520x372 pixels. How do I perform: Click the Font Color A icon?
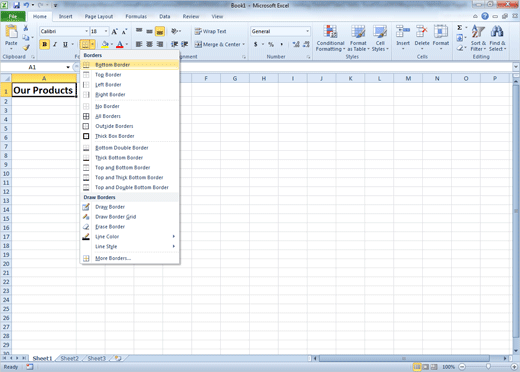(x=119, y=44)
